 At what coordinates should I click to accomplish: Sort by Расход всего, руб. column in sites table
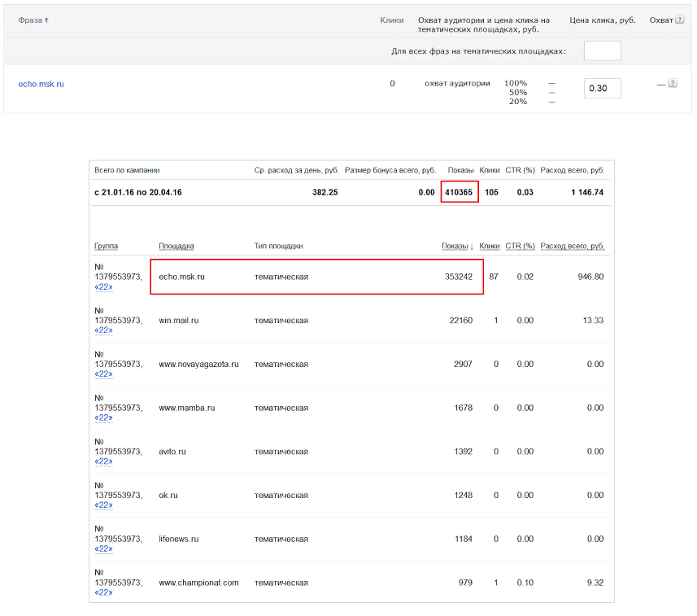[572, 246]
